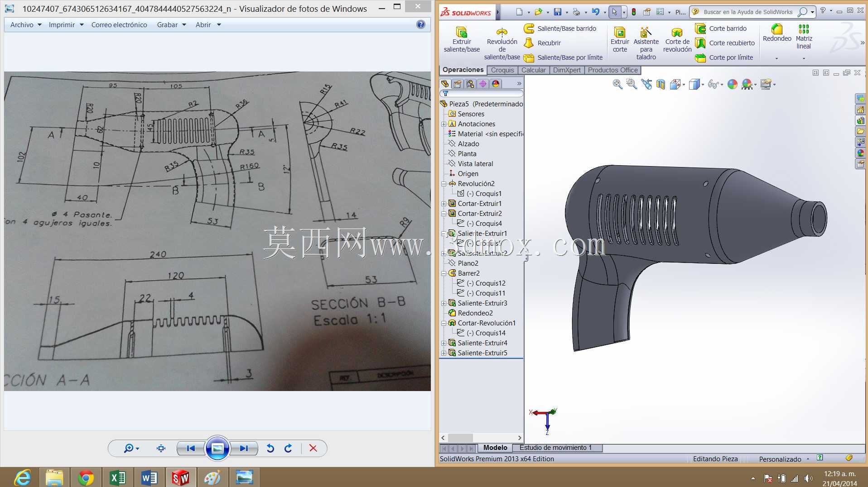
Task: Click Zoom to fit in view toolbar
Action: [x=617, y=84]
